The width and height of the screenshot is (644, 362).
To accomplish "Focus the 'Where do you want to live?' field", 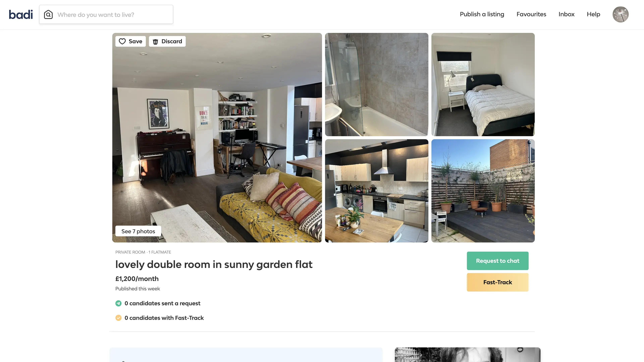I will (106, 14).
